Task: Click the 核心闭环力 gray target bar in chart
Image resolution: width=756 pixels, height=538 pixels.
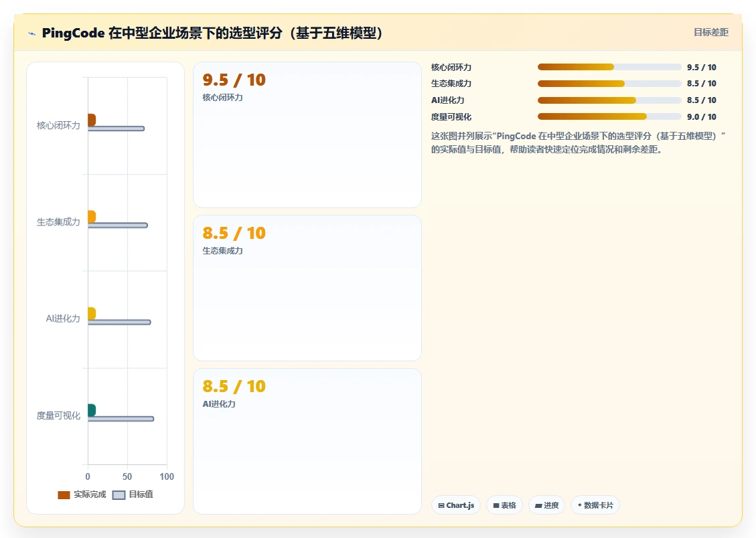Action: click(117, 128)
